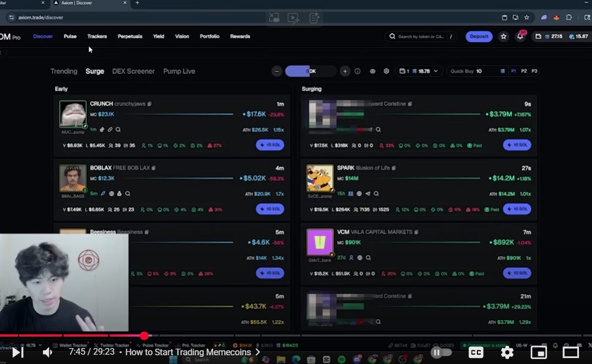Viewport: 592px width, 364px height.
Task: Open the Perpetuals page
Action: [x=130, y=36]
